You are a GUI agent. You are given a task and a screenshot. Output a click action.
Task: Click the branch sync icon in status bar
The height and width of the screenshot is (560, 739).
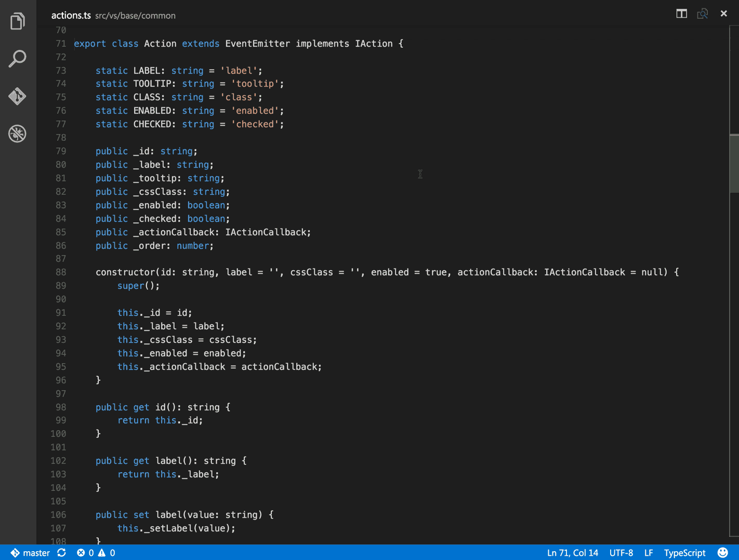pos(61,552)
